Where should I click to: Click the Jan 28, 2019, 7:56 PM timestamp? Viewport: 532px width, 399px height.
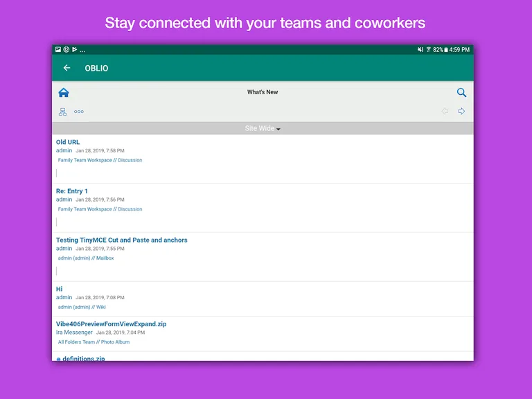tap(100, 199)
